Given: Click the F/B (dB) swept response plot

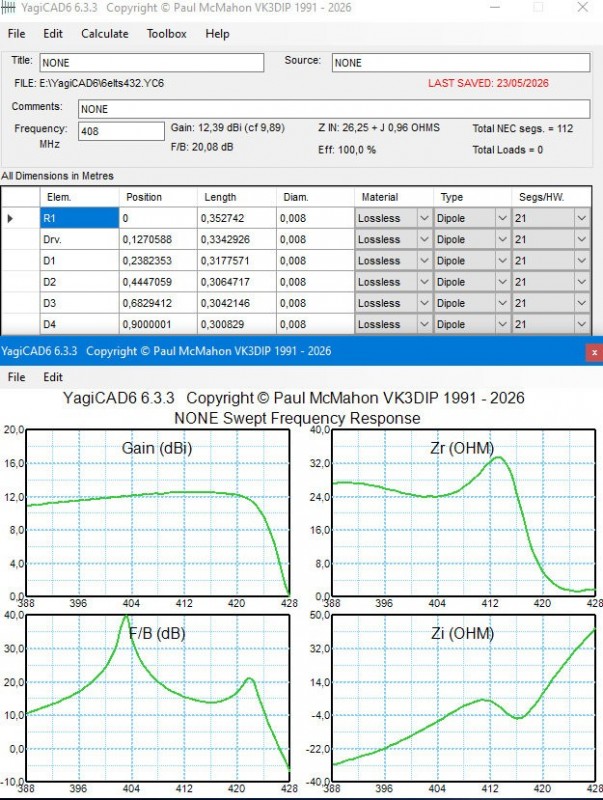Looking at the screenshot, I should (x=158, y=698).
